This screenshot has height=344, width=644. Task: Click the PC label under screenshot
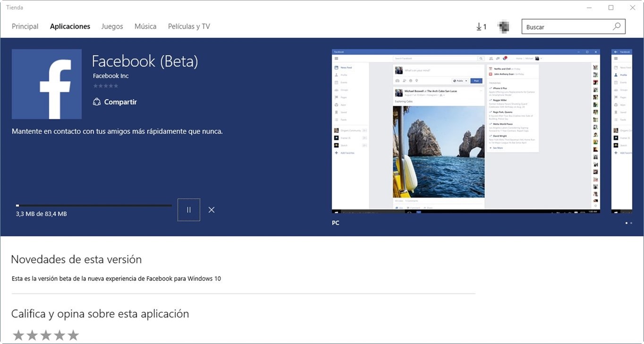click(336, 223)
